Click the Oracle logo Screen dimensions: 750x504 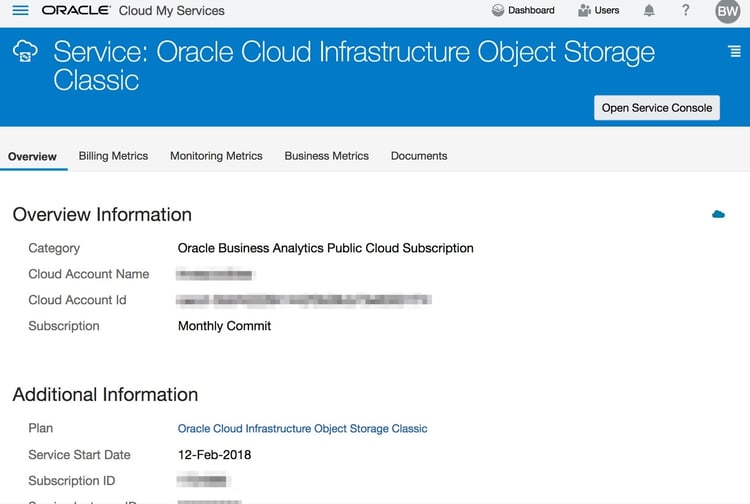click(76, 10)
